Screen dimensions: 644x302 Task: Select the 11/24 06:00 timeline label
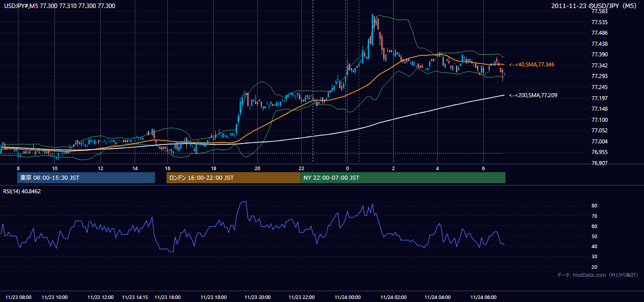(483, 297)
